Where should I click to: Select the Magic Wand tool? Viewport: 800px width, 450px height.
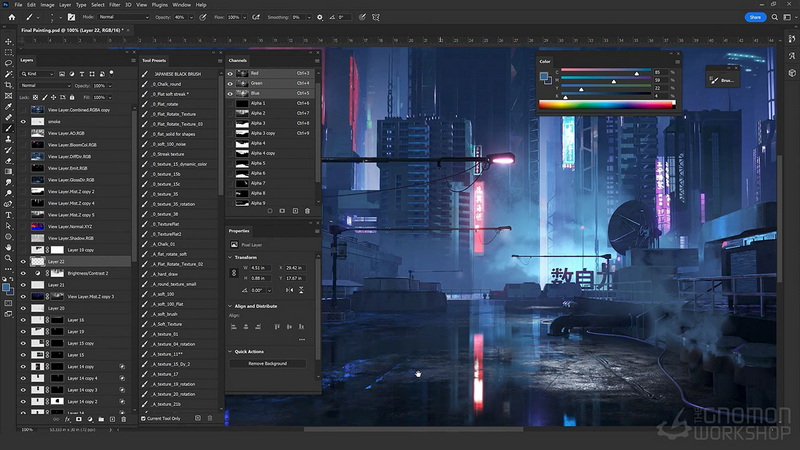(8, 74)
